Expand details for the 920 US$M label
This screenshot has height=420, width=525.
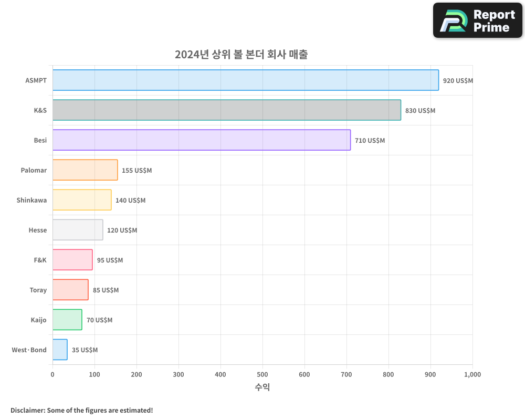pyautogui.click(x=457, y=81)
